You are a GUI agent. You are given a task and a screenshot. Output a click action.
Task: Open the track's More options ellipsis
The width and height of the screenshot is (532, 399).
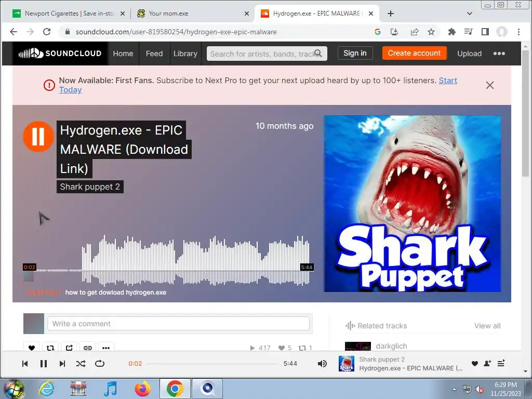(106, 348)
